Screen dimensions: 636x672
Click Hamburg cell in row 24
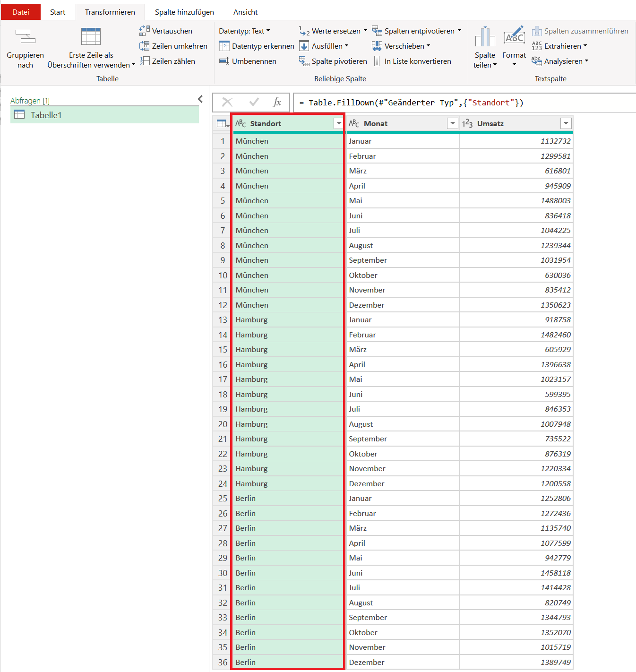pyautogui.click(x=288, y=484)
